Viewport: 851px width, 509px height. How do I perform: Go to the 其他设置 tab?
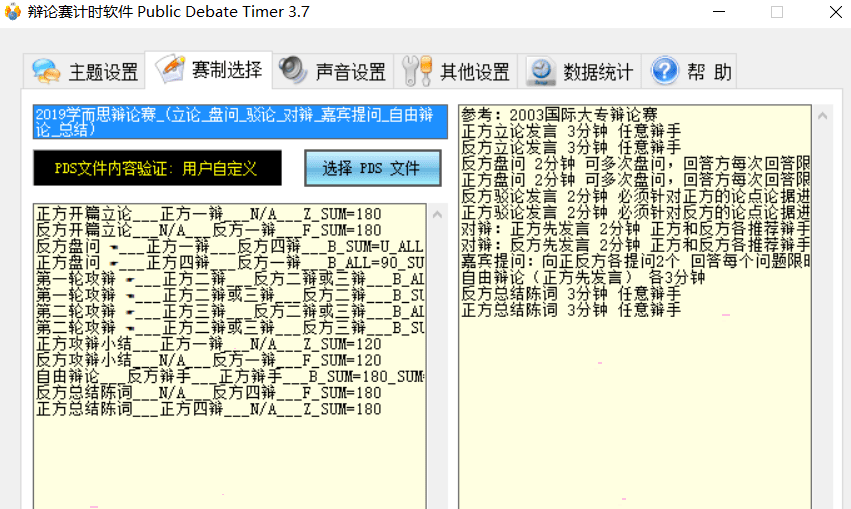(x=456, y=71)
